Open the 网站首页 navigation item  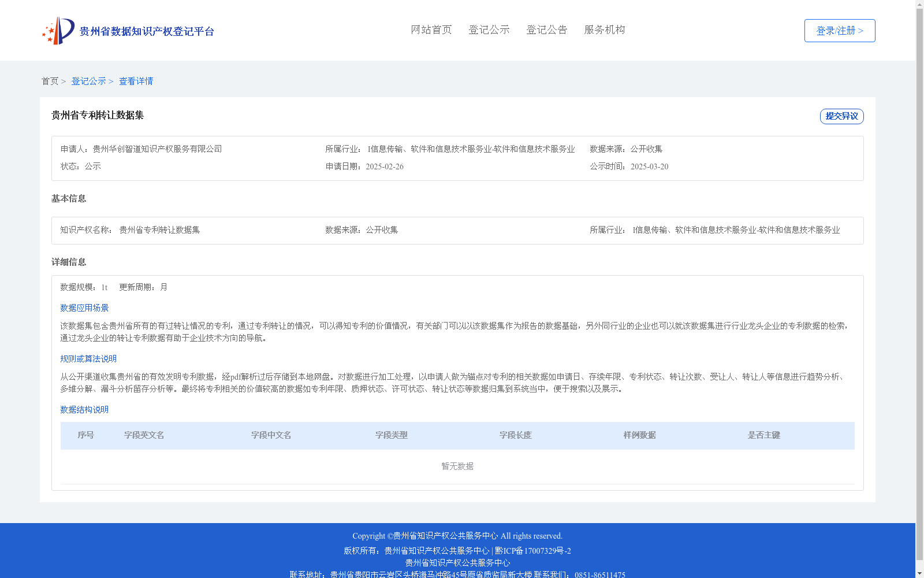tap(431, 30)
